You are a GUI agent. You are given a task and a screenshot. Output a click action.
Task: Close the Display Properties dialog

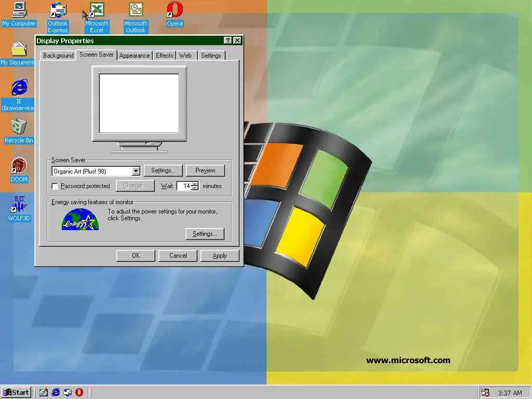237,41
